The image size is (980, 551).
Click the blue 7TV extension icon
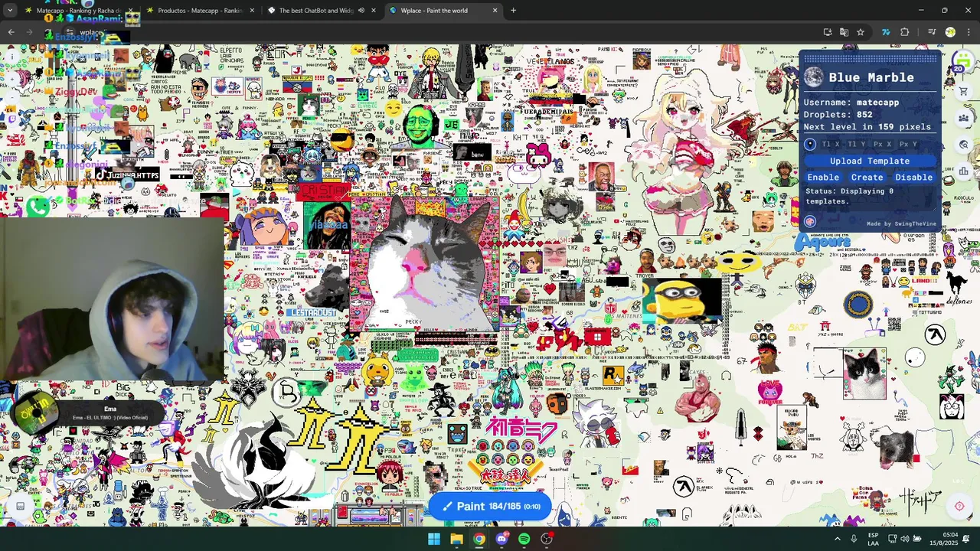(x=886, y=32)
